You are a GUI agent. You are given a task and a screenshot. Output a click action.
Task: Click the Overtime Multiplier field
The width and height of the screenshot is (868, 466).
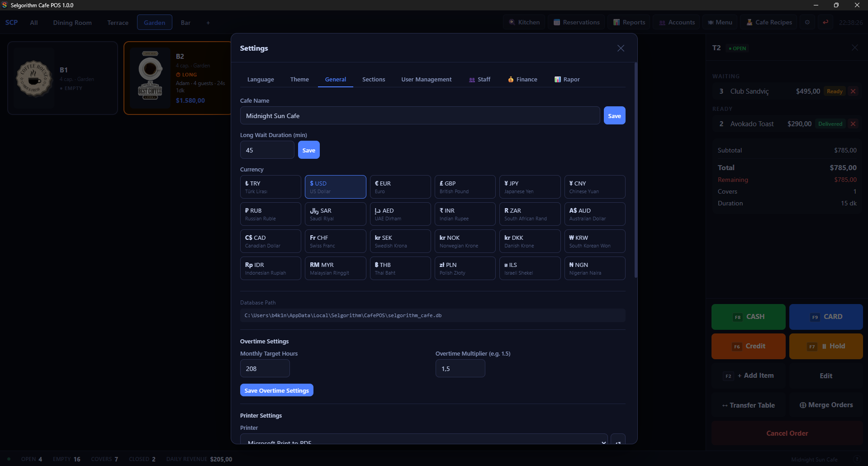point(460,369)
